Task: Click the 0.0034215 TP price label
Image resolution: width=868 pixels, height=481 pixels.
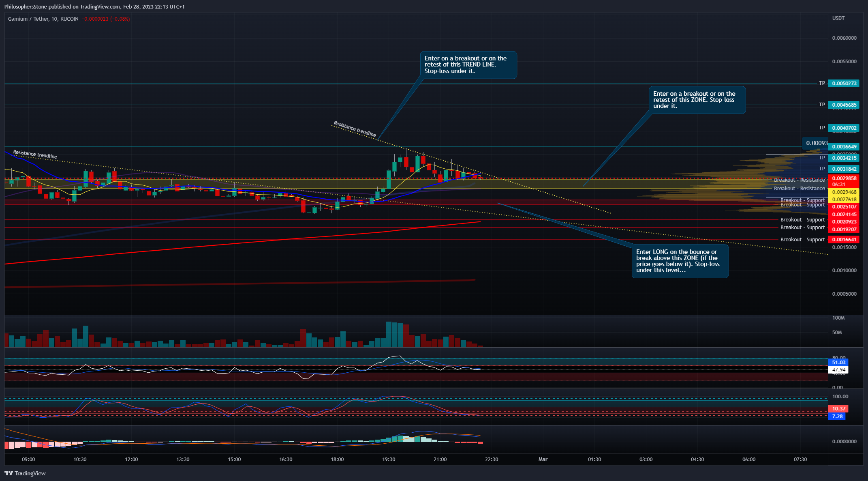Action: pos(844,158)
